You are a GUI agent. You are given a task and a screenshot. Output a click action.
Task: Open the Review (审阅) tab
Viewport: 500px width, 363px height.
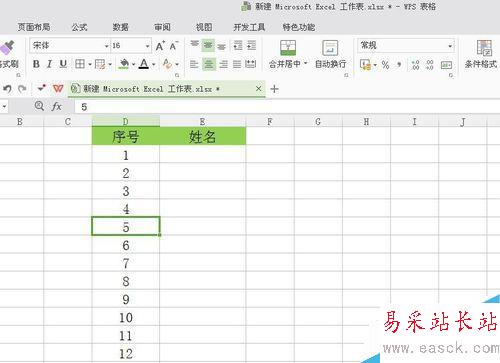pyautogui.click(x=162, y=27)
